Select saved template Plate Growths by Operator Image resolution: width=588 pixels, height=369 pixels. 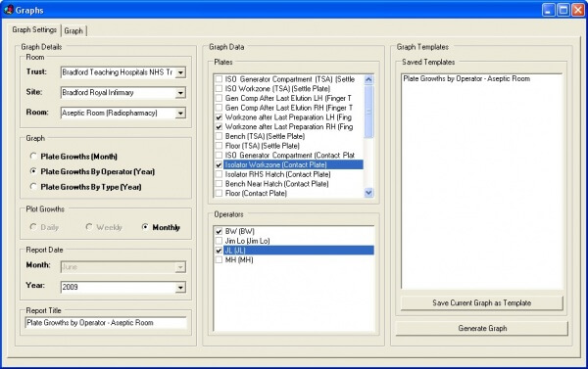(466, 78)
